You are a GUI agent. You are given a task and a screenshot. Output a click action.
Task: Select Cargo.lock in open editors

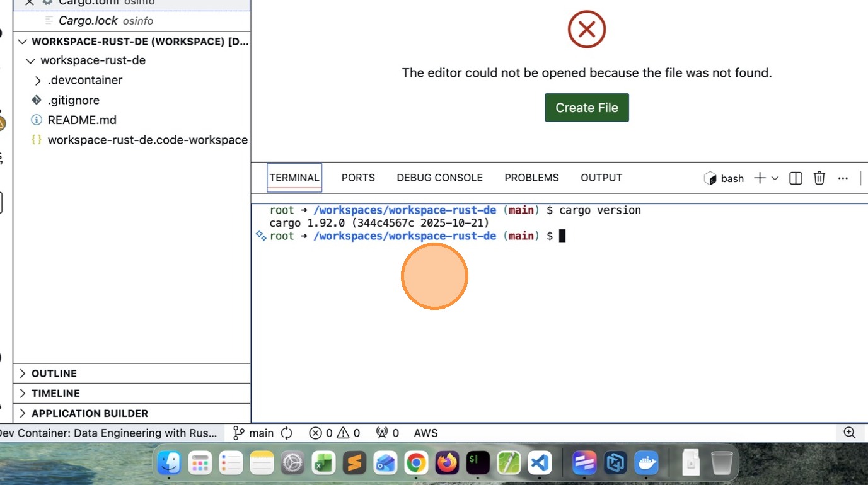[x=132, y=21]
